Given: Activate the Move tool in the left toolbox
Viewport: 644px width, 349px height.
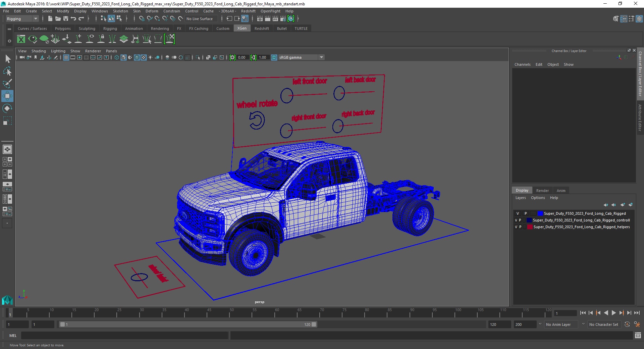Looking at the screenshot, I should (x=7, y=96).
